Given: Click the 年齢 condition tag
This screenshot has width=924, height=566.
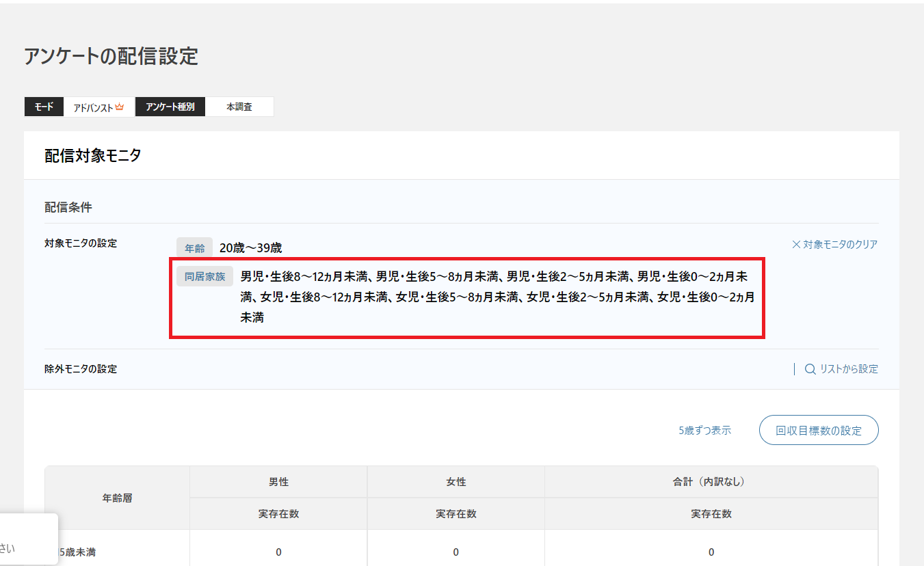Looking at the screenshot, I should [194, 248].
